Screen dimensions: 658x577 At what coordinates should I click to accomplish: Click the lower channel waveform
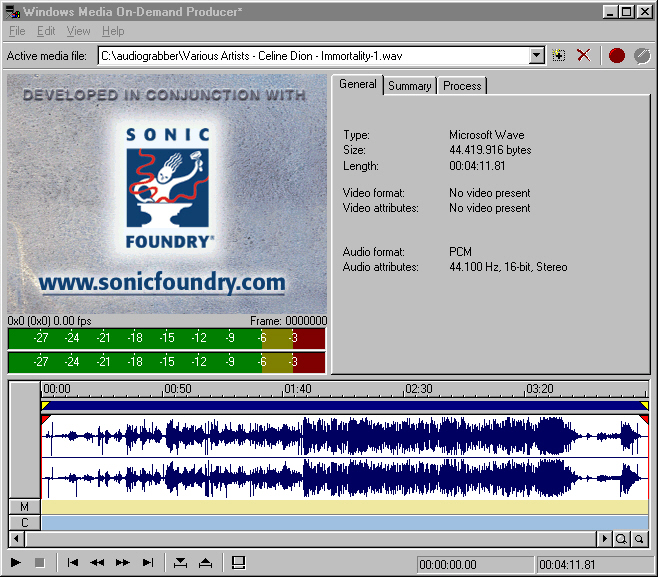[345, 478]
